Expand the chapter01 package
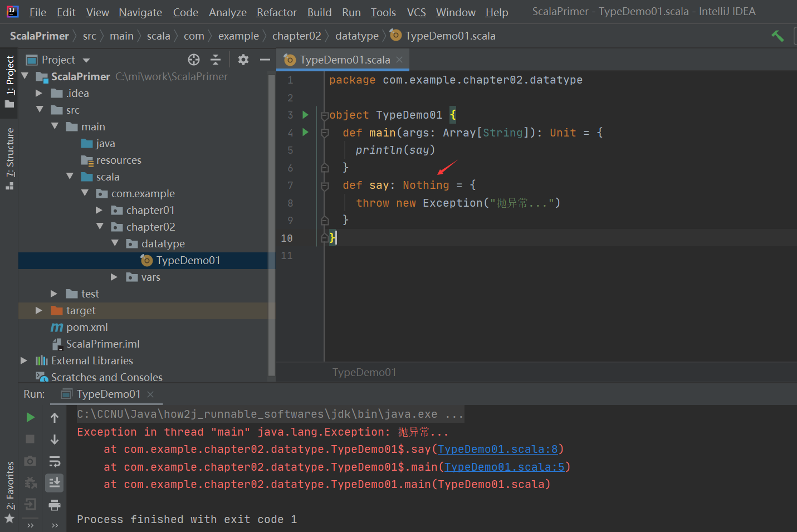Screen dimensions: 797x532 click(x=99, y=210)
